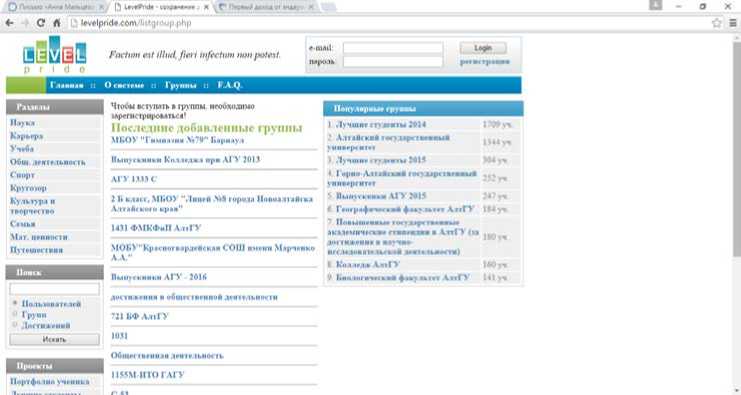Screen dimensions: 741x395
Task: Click the LevelPride logo
Action: (54, 55)
